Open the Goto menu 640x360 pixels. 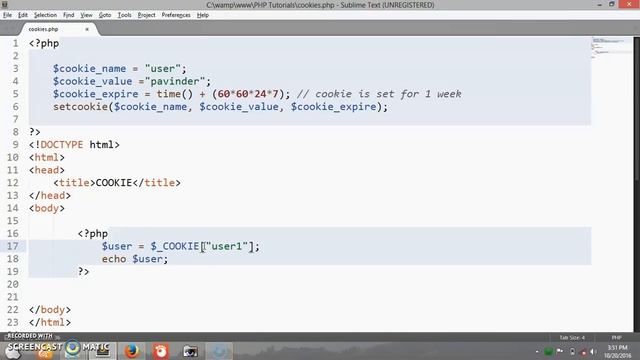pos(105,15)
